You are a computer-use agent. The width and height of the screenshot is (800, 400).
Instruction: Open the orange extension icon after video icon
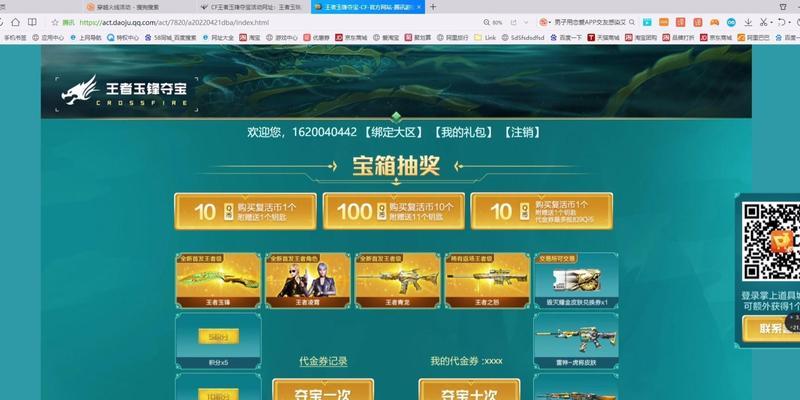coord(664,22)
